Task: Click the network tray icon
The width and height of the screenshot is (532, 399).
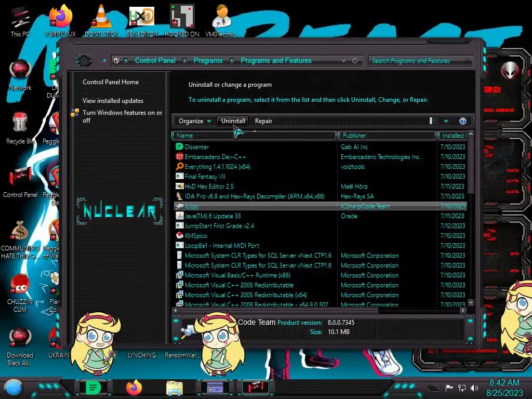Action: 462,388
